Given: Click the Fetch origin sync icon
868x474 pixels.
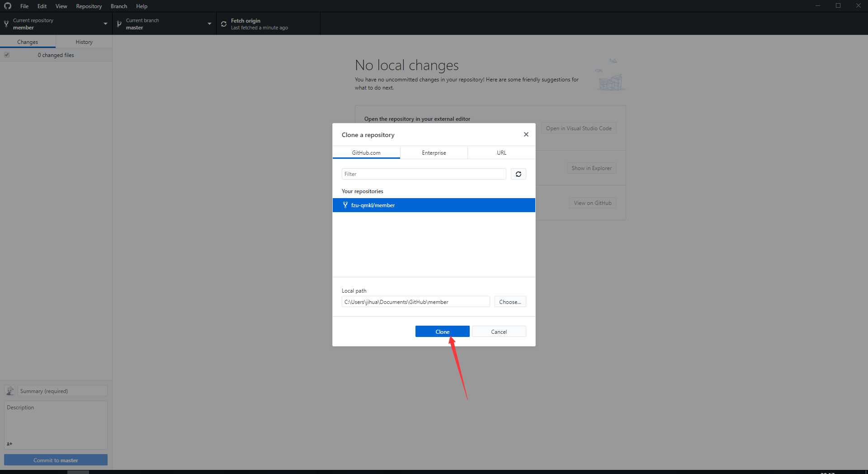Looking at the screenshot, I should pyautogui.click(x=224, y=24).
